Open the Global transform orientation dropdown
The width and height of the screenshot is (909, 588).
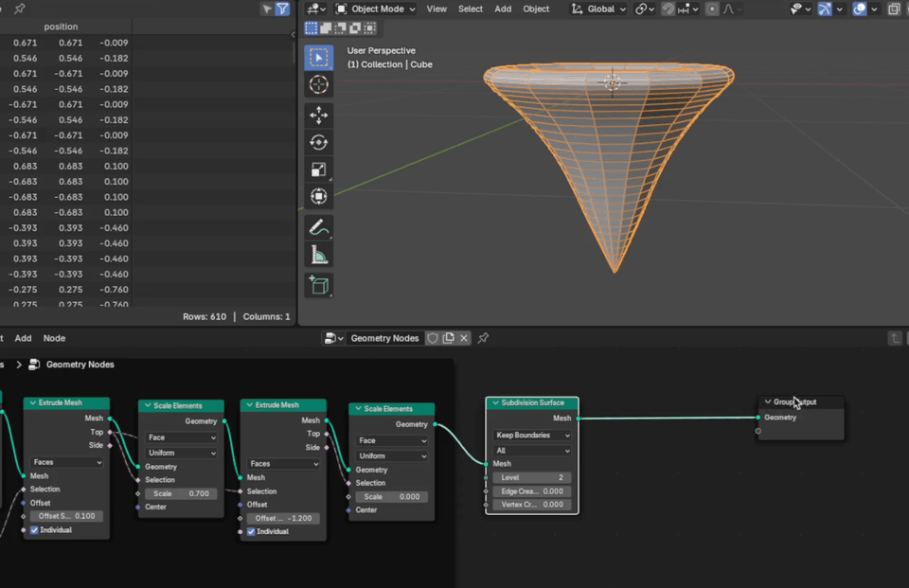point(598,9)
